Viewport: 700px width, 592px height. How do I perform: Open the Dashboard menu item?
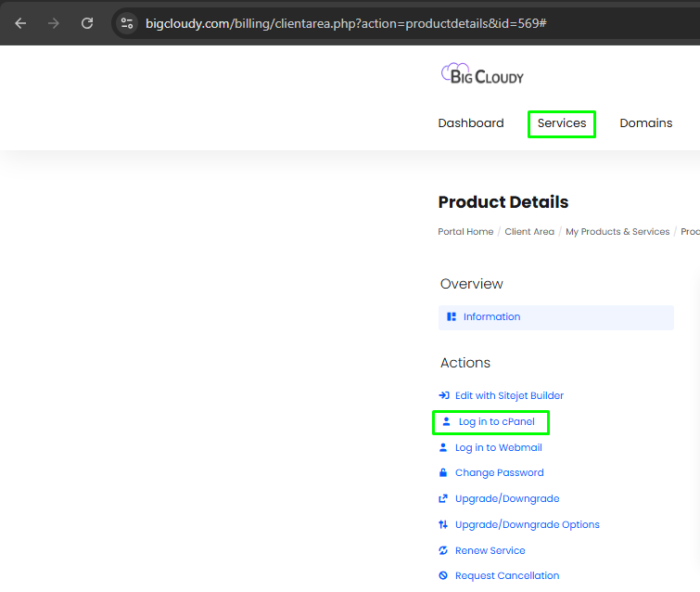(471, 123)
